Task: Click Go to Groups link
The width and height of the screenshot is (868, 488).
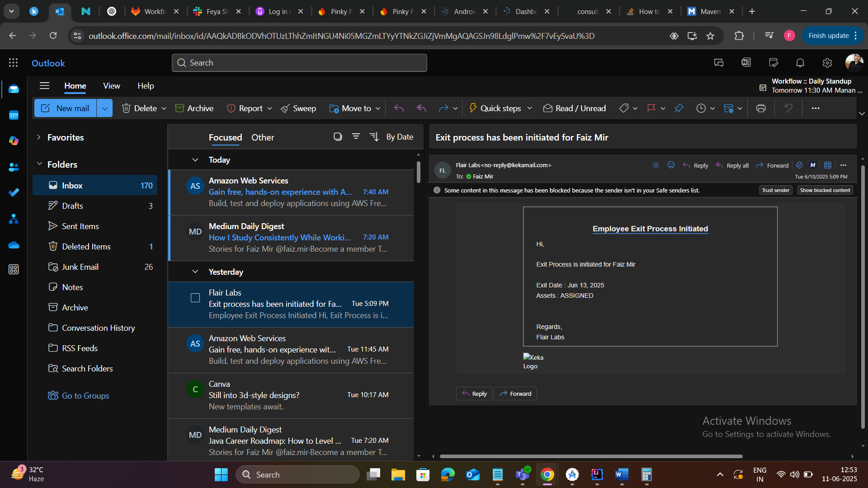Action: (85, 395)
